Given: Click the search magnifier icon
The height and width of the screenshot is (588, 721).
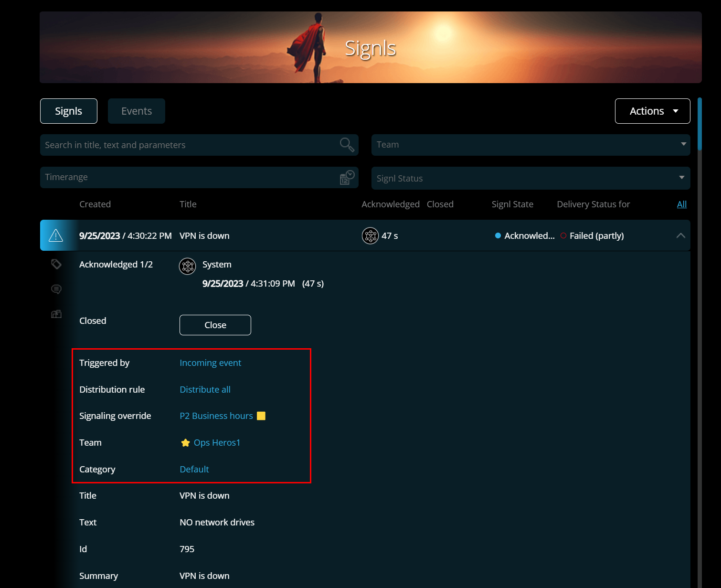Looking at the screenshot, I should coord(347,145).
